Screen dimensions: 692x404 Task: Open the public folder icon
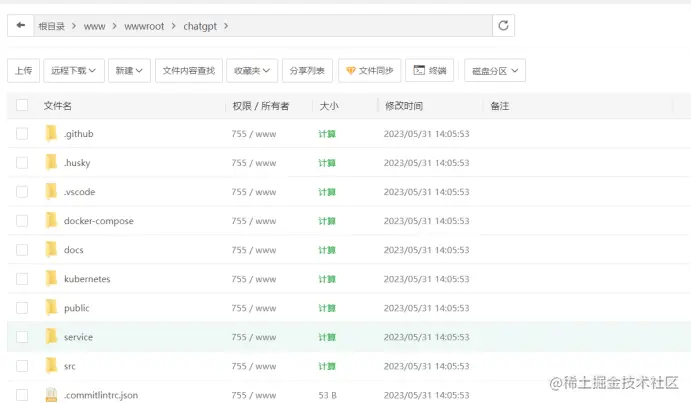pyautogui.click(x=51, y=308)
